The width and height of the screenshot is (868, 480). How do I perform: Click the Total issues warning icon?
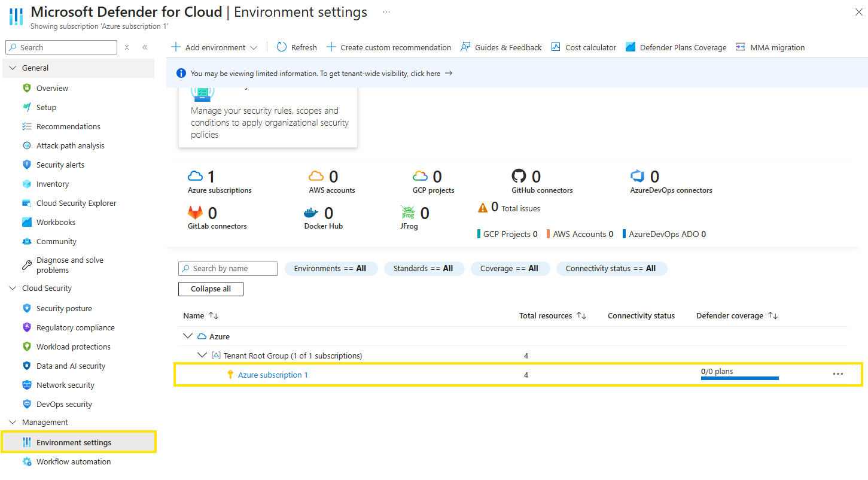[x=483, y=208]
